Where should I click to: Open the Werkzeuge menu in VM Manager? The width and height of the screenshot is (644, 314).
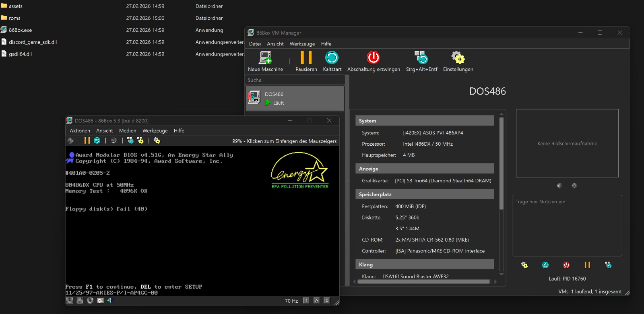[302, 44]
